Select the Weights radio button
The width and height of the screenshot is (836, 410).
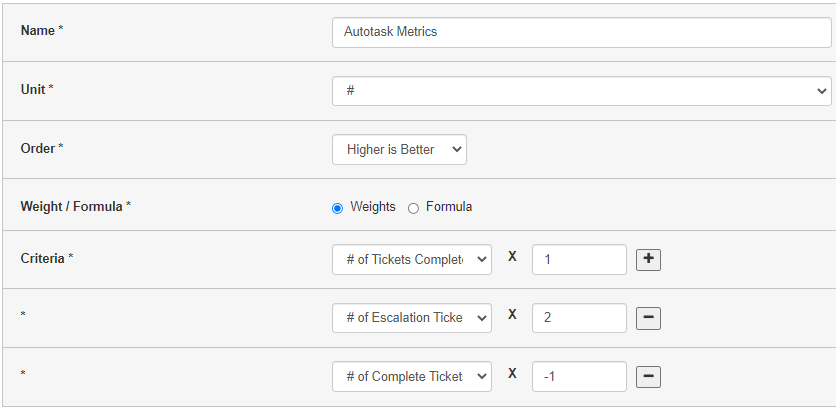pos(337,208)
